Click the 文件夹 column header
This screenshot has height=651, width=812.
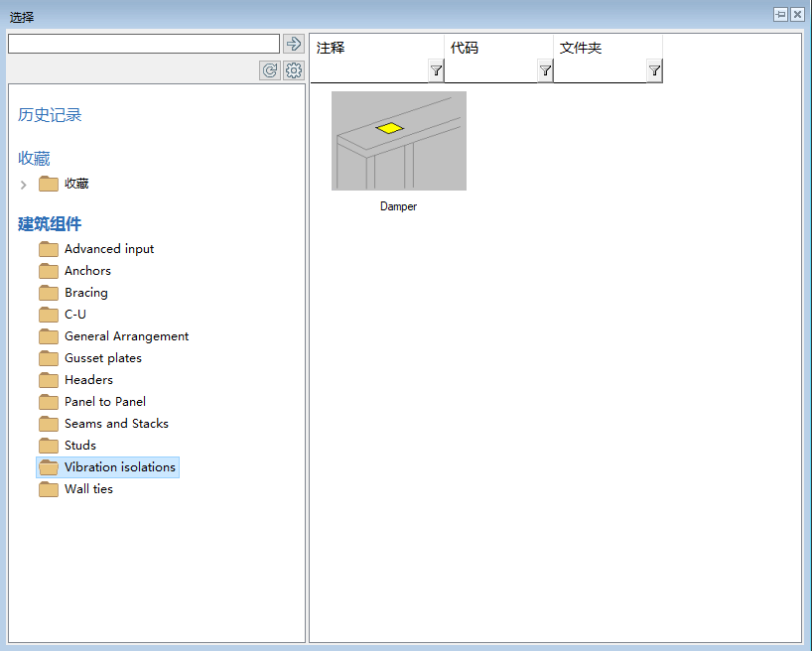(608, 48)
